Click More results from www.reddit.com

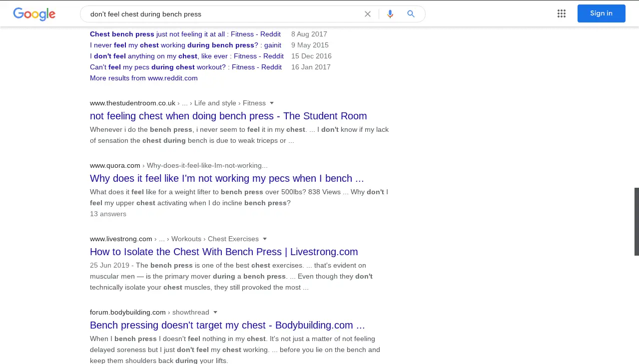143,78
